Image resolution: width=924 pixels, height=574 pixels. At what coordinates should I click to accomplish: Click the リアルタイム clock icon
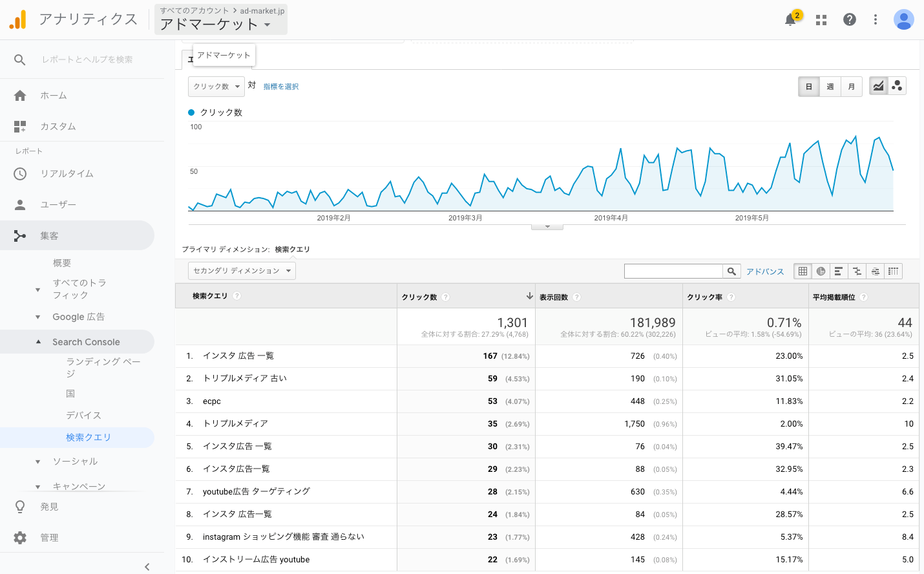pos(20,174)
